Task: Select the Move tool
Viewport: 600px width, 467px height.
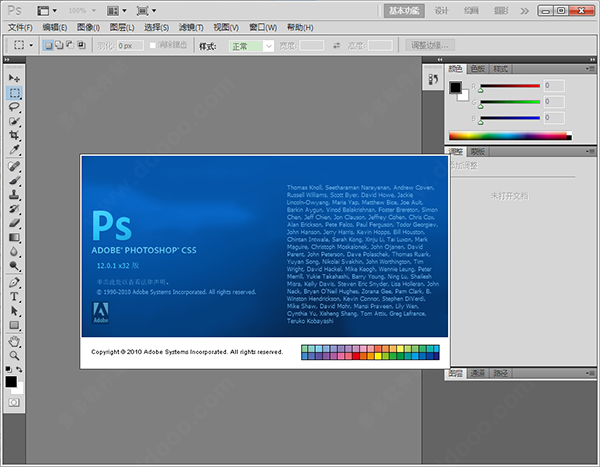Action: [x=14, y=78]
